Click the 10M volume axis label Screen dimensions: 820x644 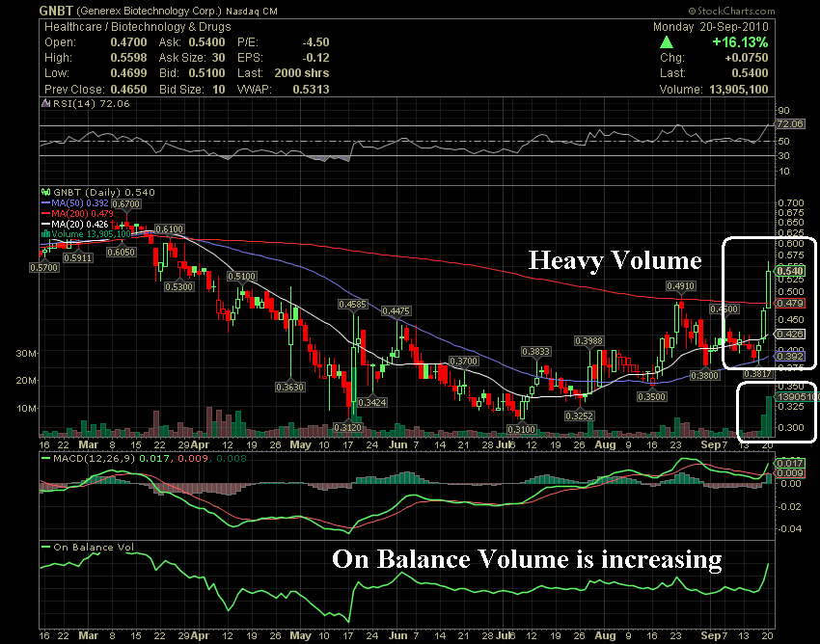[26, 408]
